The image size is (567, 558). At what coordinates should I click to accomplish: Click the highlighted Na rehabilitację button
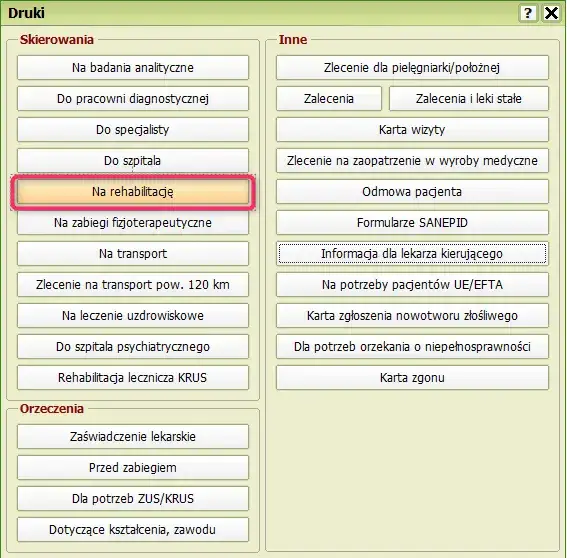coord(133,192)
